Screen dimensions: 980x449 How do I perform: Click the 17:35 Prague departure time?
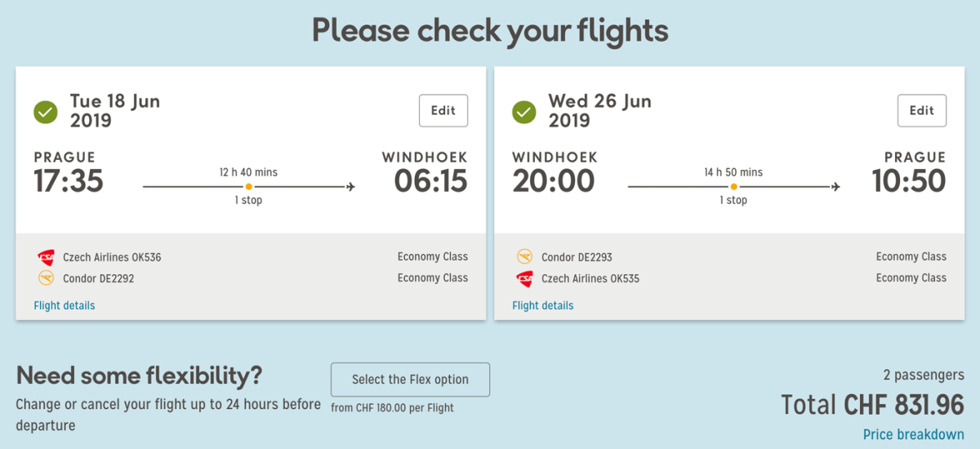click(x=69, y=181)
